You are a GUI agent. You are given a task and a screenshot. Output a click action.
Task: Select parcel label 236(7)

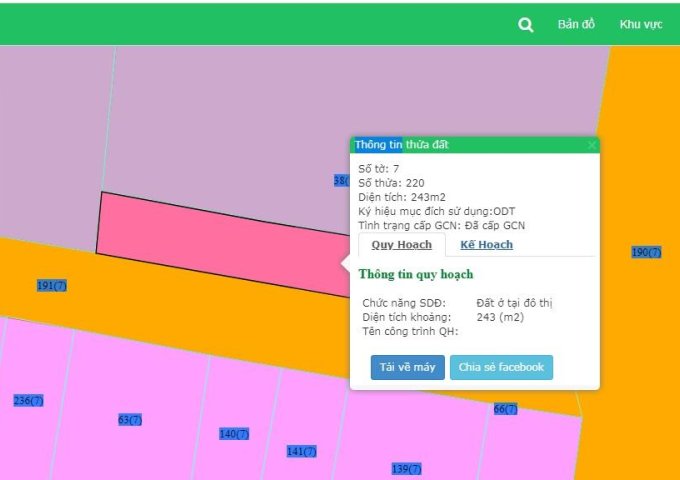pos(28,401)
